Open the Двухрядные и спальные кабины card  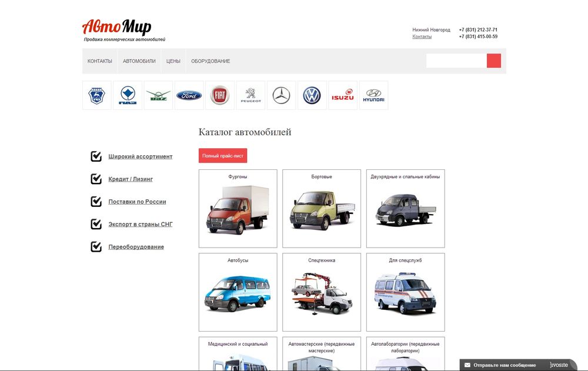tap(405, 209)
